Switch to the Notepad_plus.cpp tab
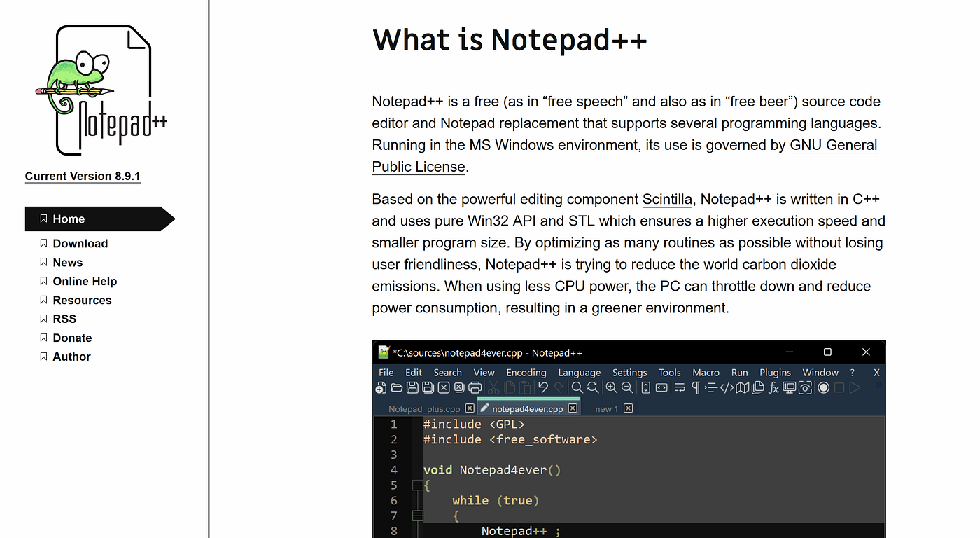Screen dimensions: 980x538 pos(424,409)
